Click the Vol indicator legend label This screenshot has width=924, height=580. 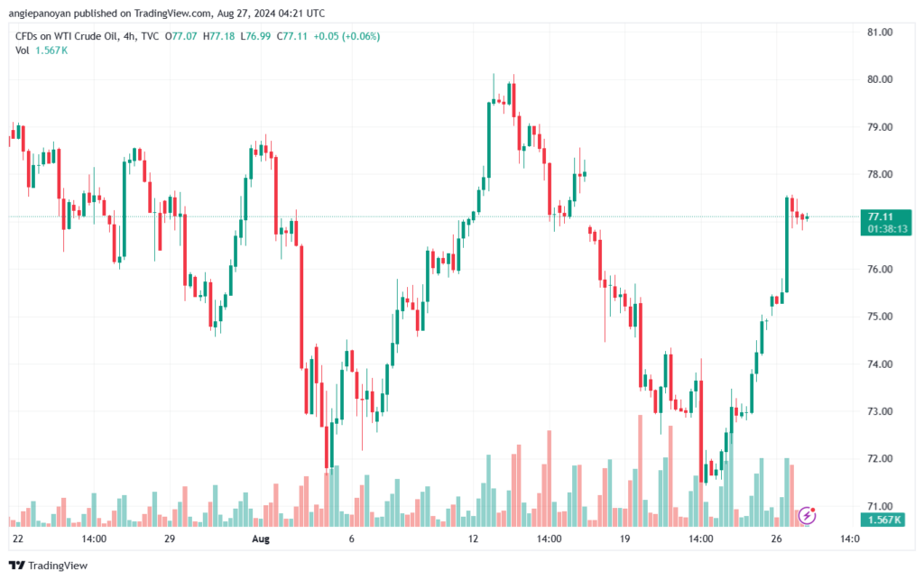pyautogui.click(x=23, y=50)
